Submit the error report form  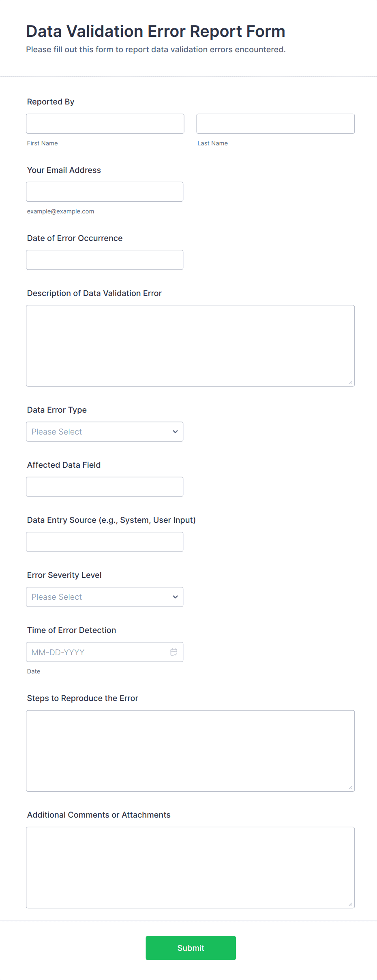click(x=191, y=948)
